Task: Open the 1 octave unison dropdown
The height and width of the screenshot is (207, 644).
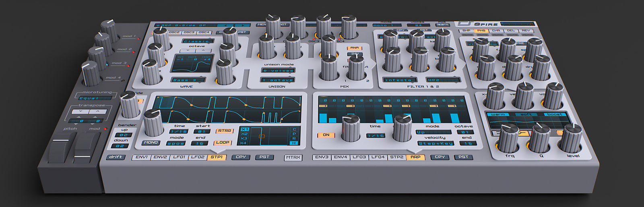Action: [x=277, y=80]
